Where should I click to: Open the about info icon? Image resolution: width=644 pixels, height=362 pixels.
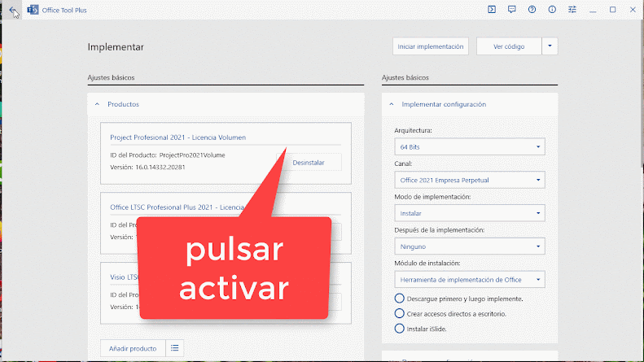(x=552, y=10)
